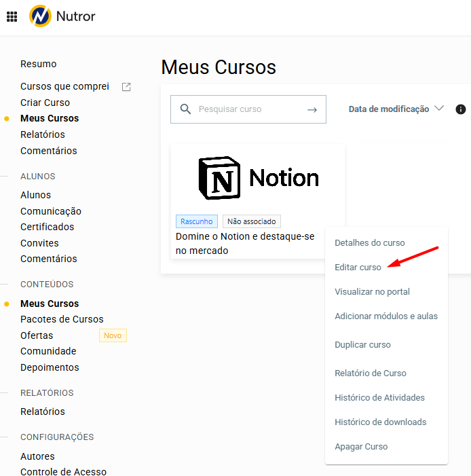Click the CONFIGURAÇÕES section header
This screenshot has height=476, width=471.
click(x=57, y=437)
